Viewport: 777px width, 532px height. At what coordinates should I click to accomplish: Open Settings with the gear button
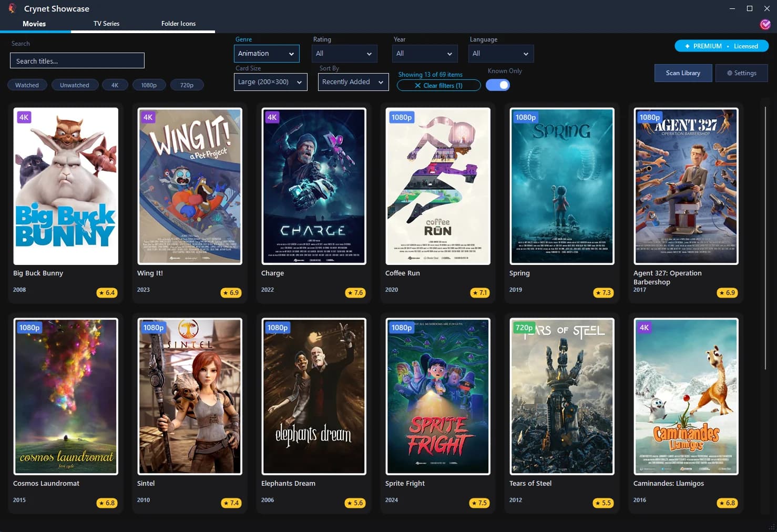coord(741,73)
